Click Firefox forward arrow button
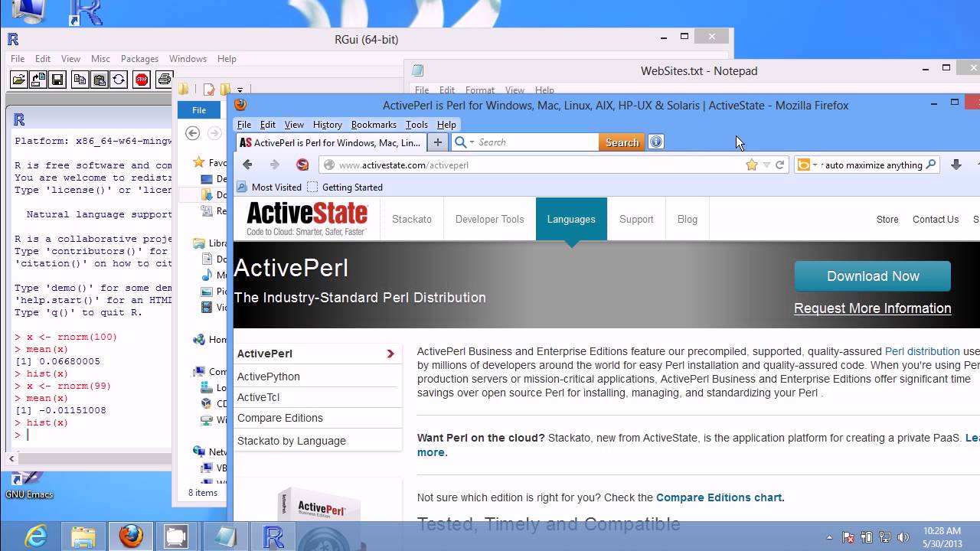980x551 pixels. [x=274, y=165]
